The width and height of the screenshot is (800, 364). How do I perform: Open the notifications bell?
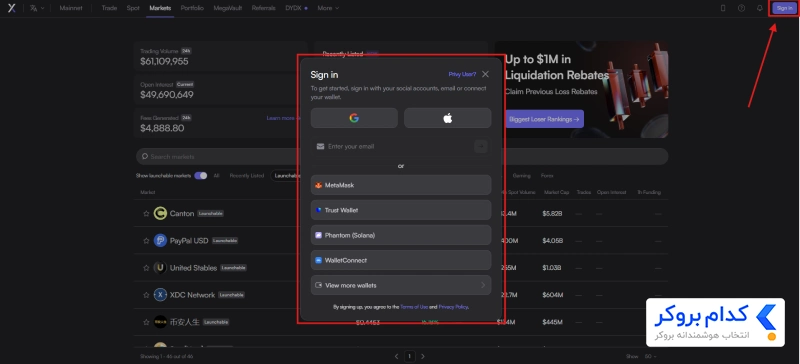pyautogui.click(x=760, y=8)
